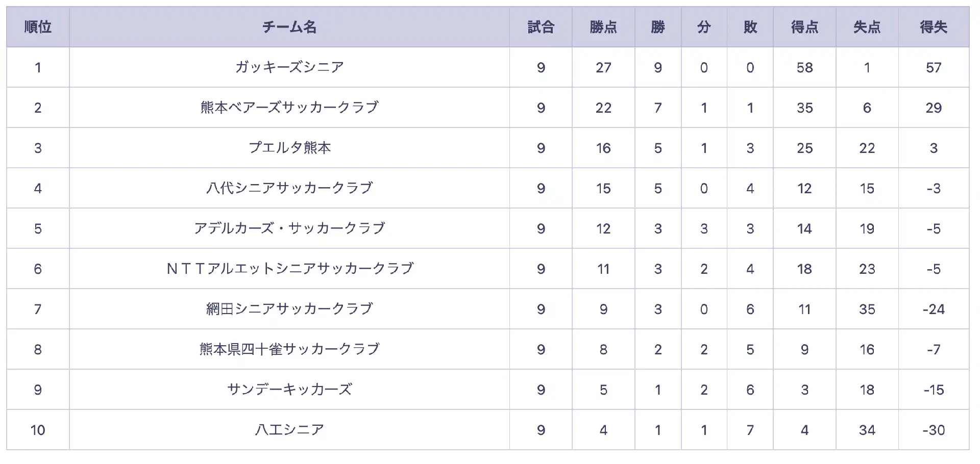Click the 敗 column header
980x464 pixels.
pyautogui.click(x=750, y=27)
